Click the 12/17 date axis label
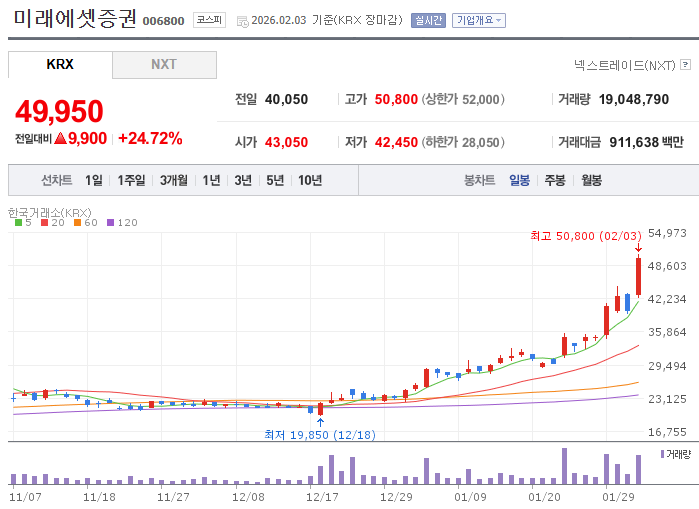The width and height of the screenshot is (699, 509). [x=322, y=497]
